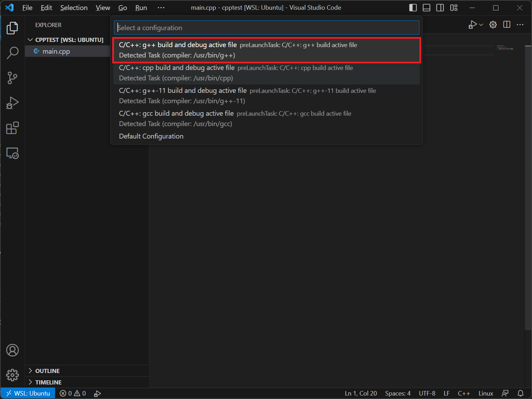Click WSL: Ubuntu remote indicator
The image size is (532, 399).
tap(28, 393)
